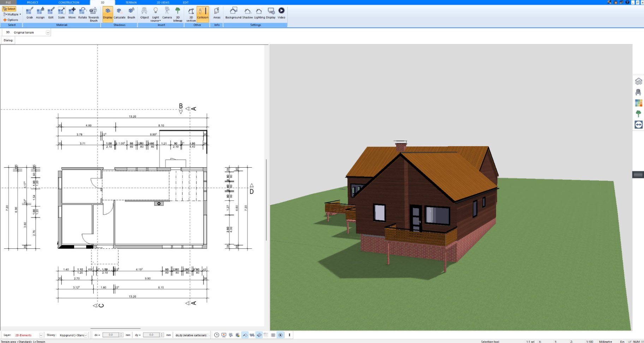Choose the Assign material tool
The width and height of the screenshot is (644, 343).
40,13
